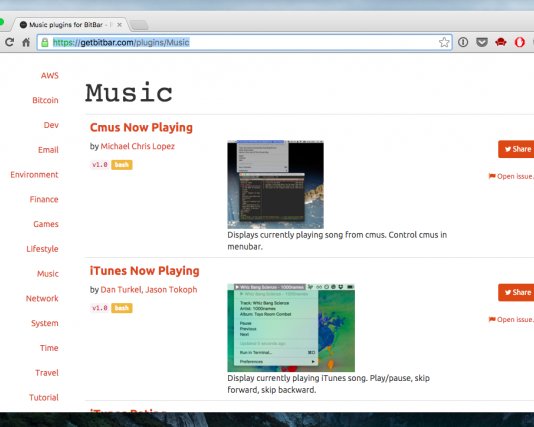This screenshot has width=534, height=427.
Task: View author Dan Turkel
Action: pos(121,290)
